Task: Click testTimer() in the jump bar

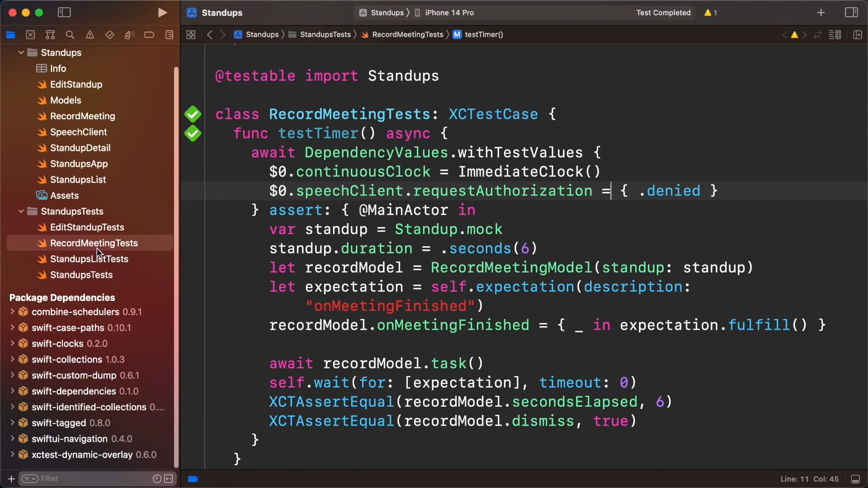Action: [x=478, y=34]
